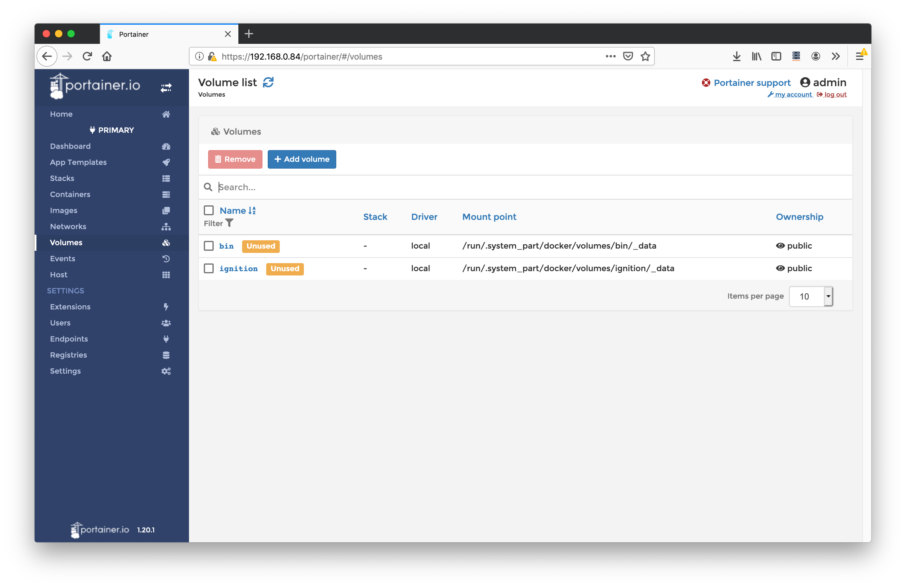This screenshot has width=906, height=588.
Task: Open the browser home page icon
Action: (107, 57)
